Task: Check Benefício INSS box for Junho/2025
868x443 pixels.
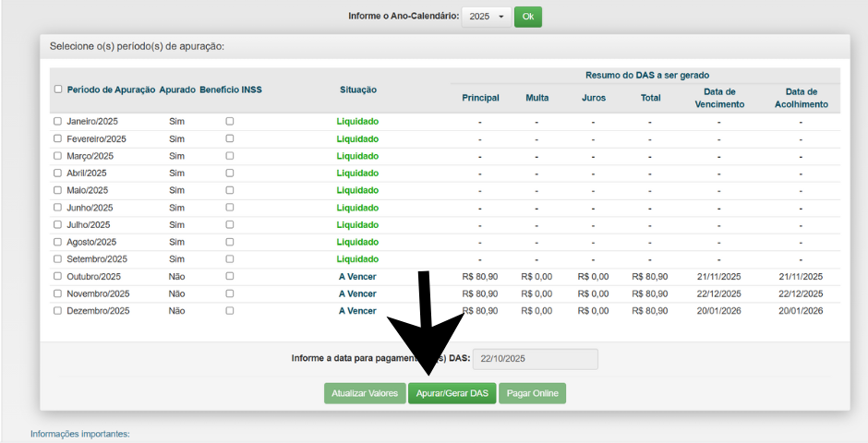Action: click(x=230, y=207)
